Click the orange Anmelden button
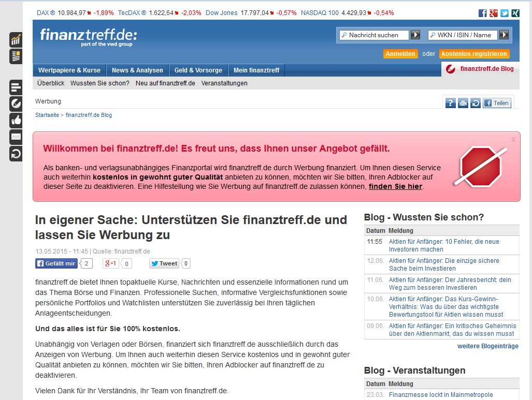This screenshot has width=532, height=400. point(400,54)
